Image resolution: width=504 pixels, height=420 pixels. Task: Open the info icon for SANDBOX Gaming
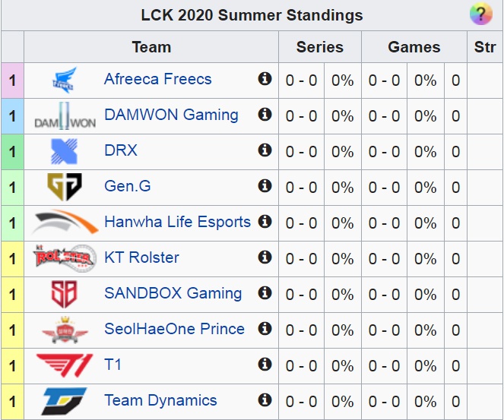pyautogui.click(x=265, y=293)
